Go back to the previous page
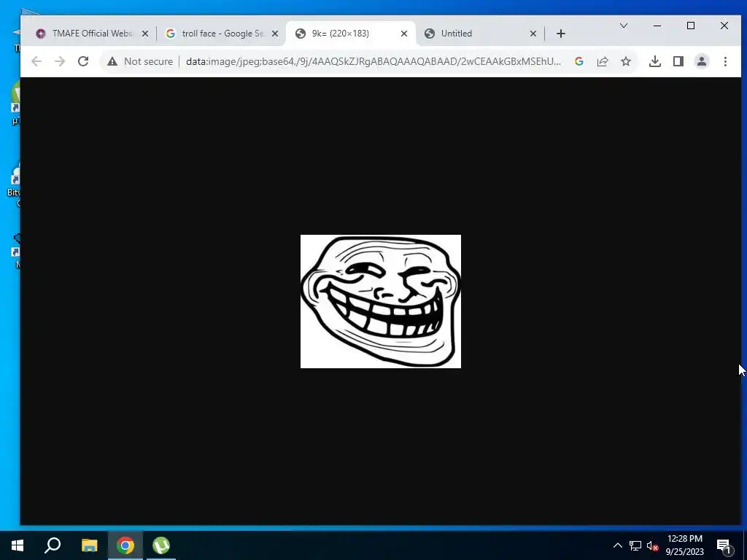Image resolution: width=747 pixels, height=560 pixels. tap(36, 61)
